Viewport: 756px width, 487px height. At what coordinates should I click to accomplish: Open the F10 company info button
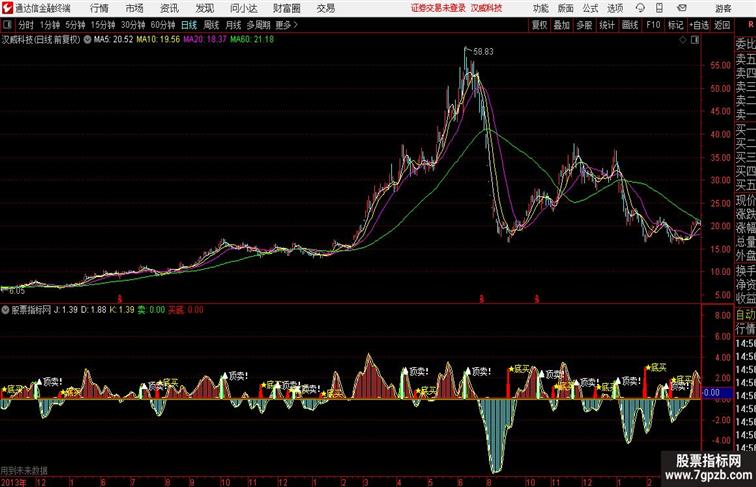(653, 25)
